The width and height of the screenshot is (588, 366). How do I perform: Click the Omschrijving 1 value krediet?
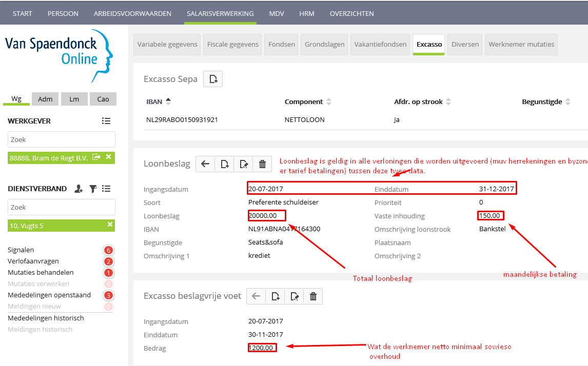coord(259,256)
